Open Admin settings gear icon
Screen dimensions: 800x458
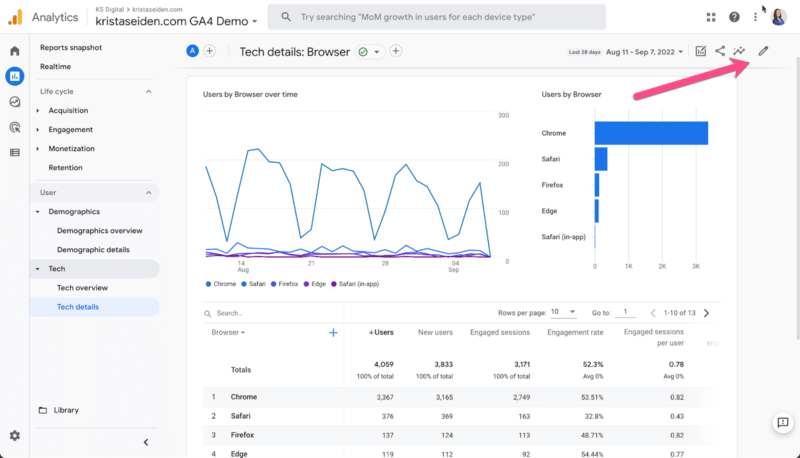14,436
